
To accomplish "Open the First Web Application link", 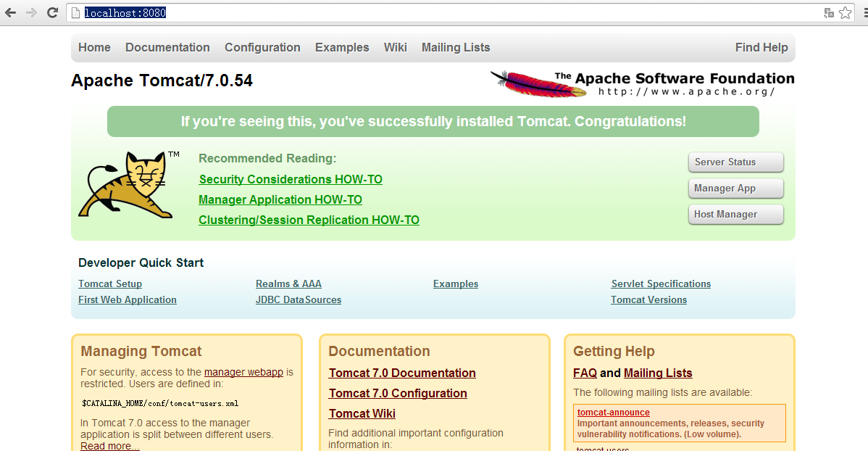I will coord(128,299).
